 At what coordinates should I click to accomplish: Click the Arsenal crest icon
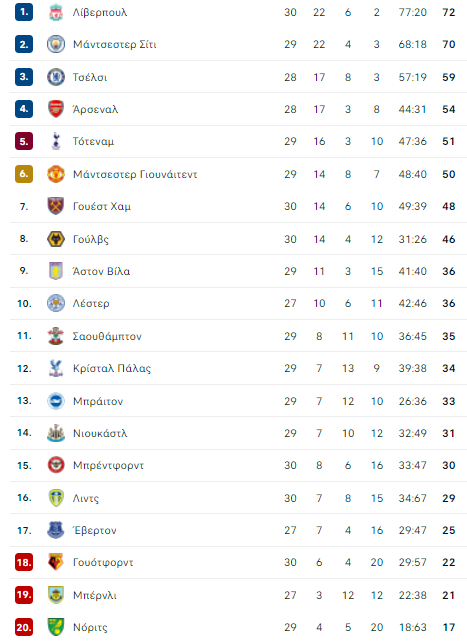[56, 109]
